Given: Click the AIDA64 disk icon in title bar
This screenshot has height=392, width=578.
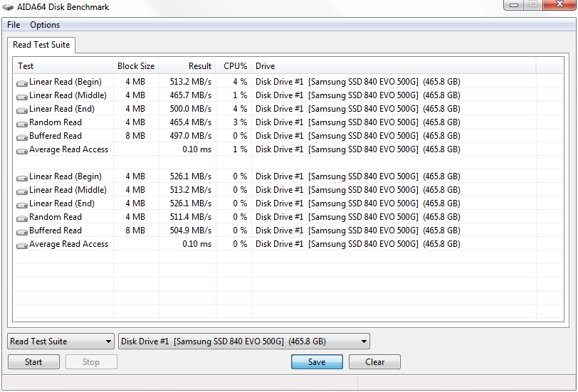Looking at the screenshot, I should pyautogui.click(x=8, y=7).
